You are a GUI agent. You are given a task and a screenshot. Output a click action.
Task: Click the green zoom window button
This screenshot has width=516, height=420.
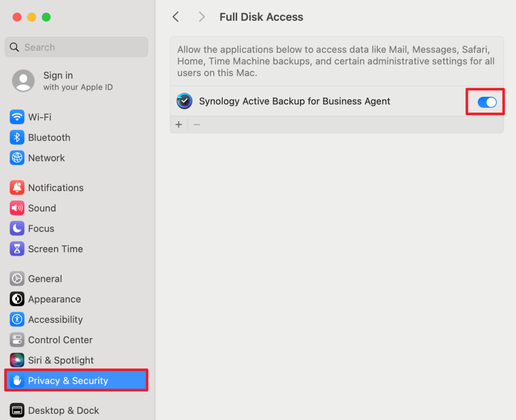46,17
